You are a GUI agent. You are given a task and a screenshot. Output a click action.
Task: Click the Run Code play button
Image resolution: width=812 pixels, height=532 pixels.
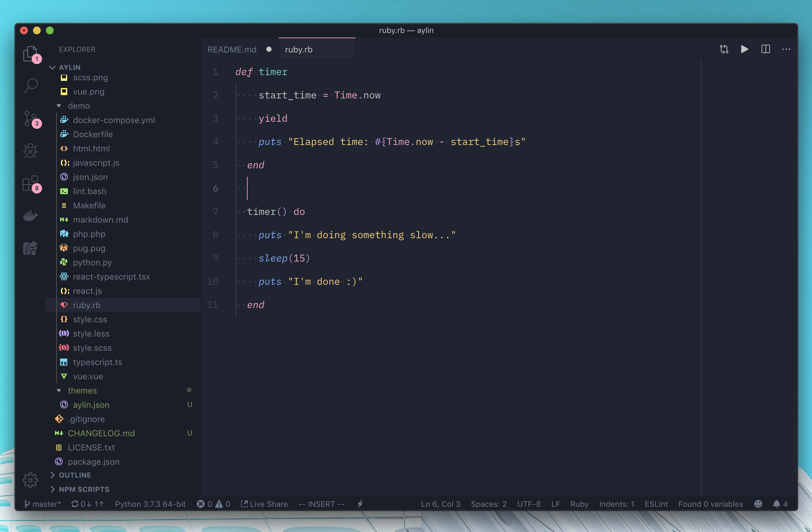pyautogui.click(x=744, y=49)
